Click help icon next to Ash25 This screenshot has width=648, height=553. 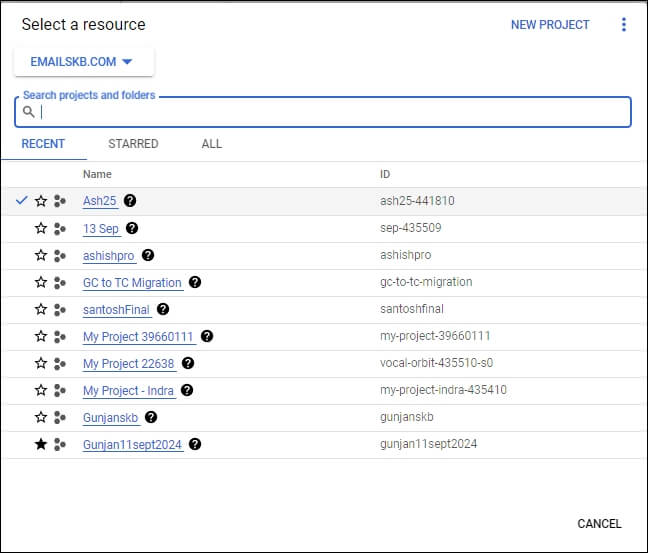coord(130,200)
